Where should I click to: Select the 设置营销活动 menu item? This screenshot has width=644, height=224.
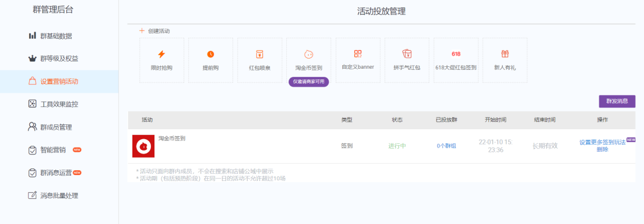(59, 81)
